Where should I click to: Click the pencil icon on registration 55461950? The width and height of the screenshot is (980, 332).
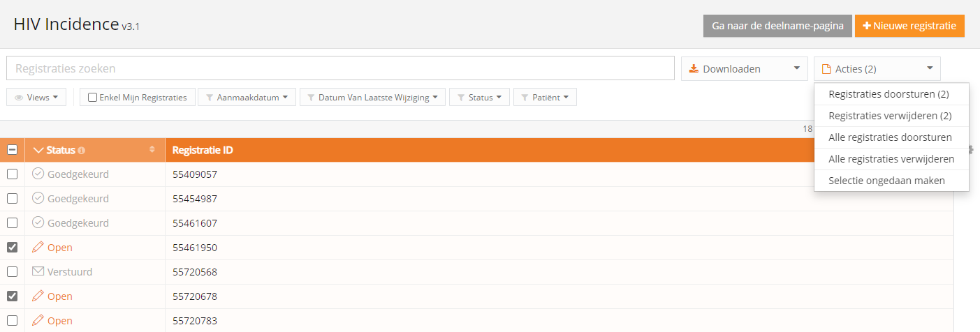pos(38,248)
